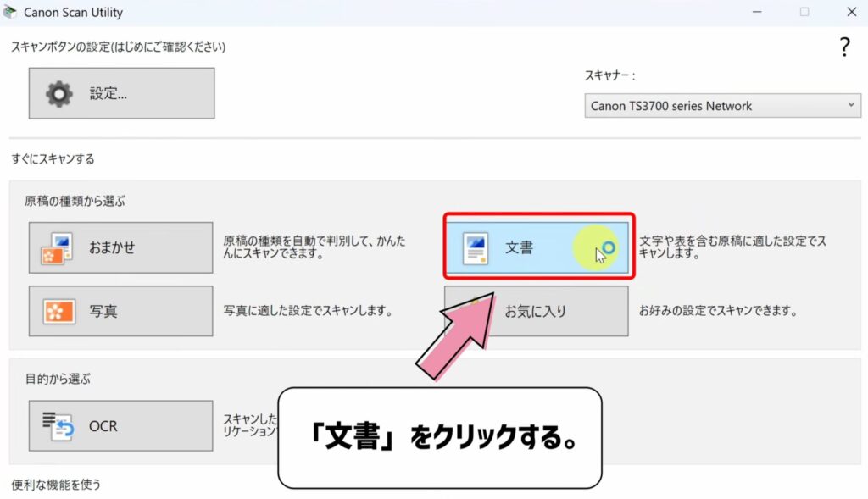
Task: Open help via the question mark icon
Action: (x=844, y=47)
